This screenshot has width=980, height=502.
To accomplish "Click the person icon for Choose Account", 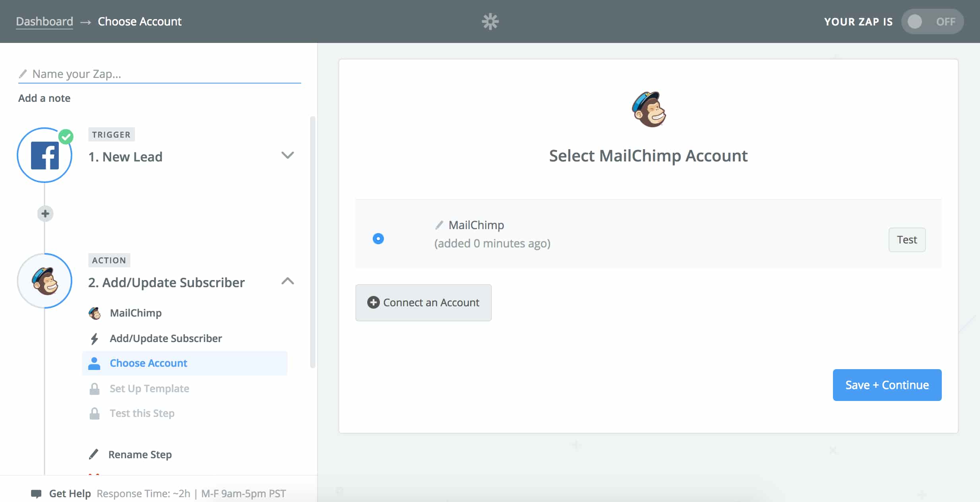I will point(94,363).
